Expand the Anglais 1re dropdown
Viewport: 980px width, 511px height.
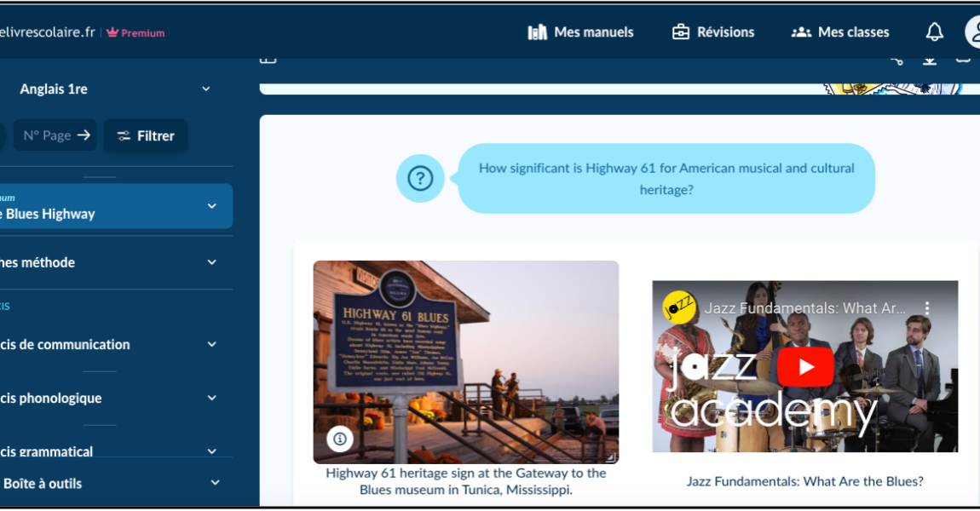tap(205, 89)
